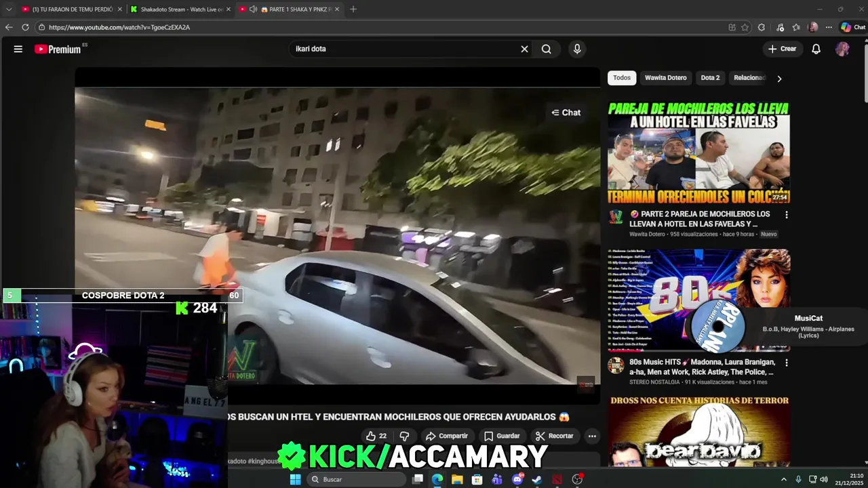Open Steam from the taskbar

pos(537,479)
